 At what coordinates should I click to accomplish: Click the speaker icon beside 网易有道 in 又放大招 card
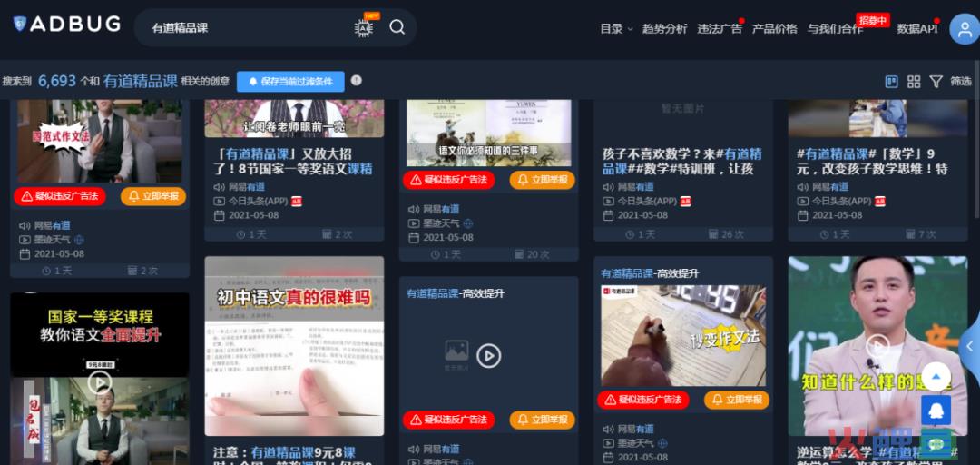pyautogui.click(x=220, y=186)
